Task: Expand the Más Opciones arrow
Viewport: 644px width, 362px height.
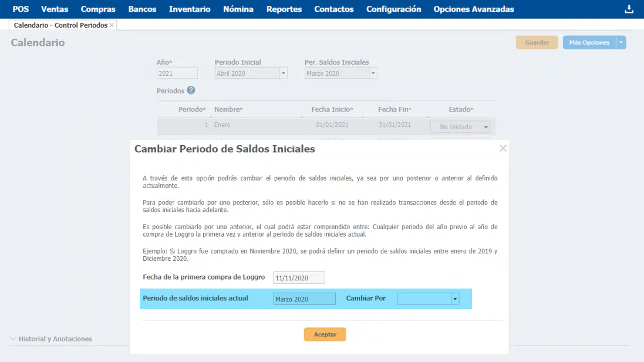Action: (x=621, y=42)
